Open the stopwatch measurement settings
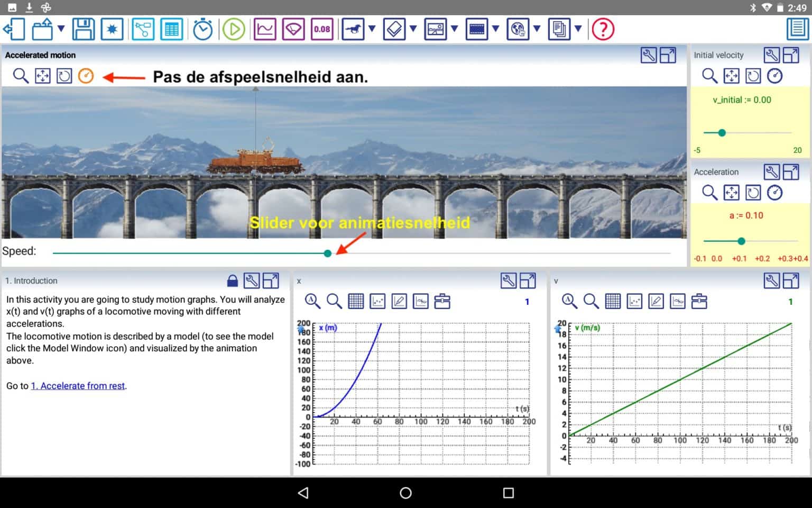The width and height of the screenshot is (812, 508). pyautogui.click(x=202, y=29)
